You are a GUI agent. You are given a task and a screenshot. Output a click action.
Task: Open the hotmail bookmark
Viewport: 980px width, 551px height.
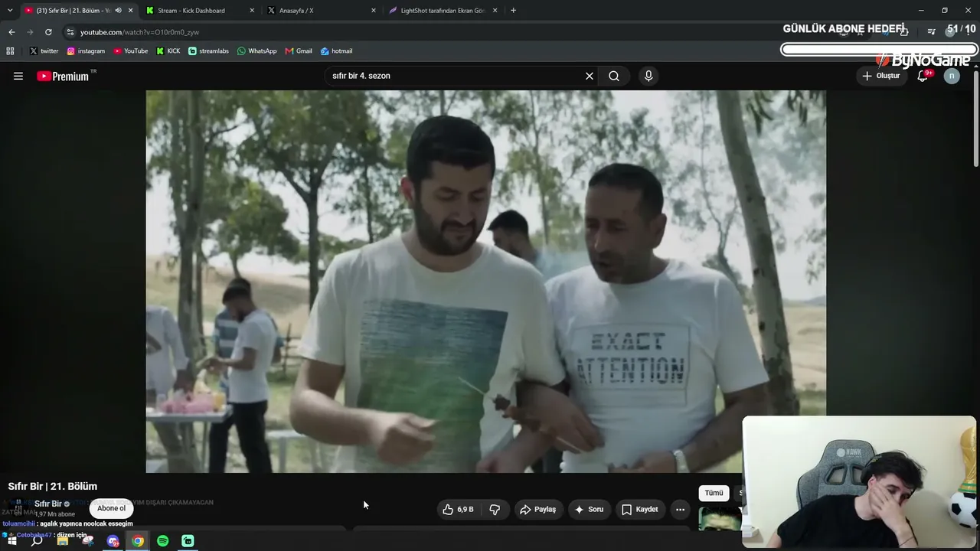click(x=337, y=51)
